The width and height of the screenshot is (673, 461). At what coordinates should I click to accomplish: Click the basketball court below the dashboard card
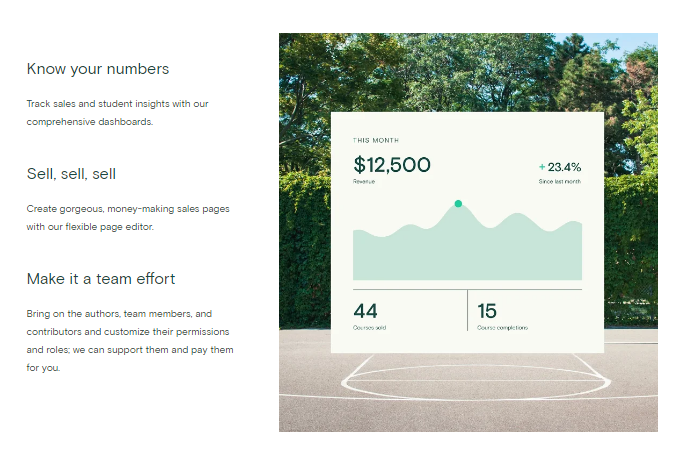coord(468,395)
